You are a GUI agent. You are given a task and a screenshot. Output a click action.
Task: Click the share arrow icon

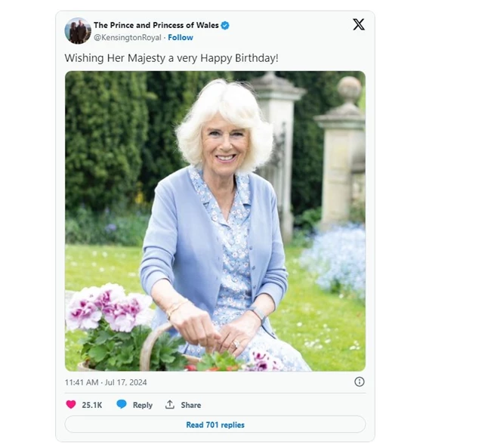click(170, 404)
